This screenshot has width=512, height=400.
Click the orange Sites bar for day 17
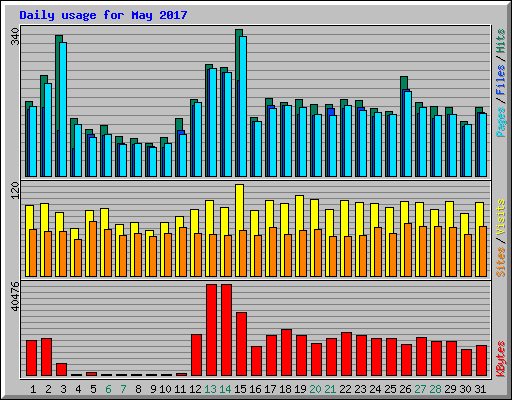coord(273,252)
